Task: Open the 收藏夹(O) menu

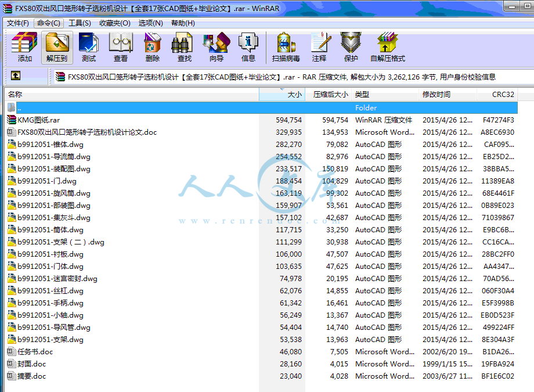Action: pos(115,23)
